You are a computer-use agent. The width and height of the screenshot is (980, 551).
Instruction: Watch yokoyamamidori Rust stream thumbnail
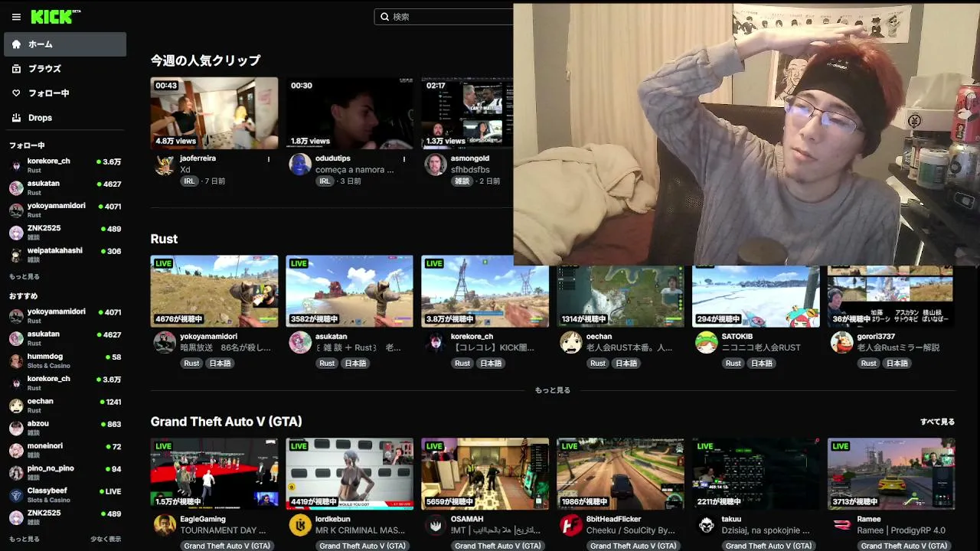click(x=214, y=292)
